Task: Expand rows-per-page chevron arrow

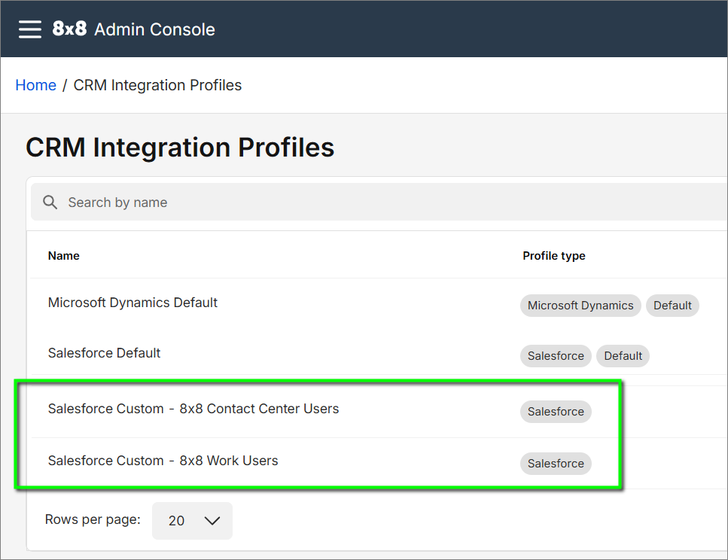Action: pyautogui.click(x=212, y=521)
